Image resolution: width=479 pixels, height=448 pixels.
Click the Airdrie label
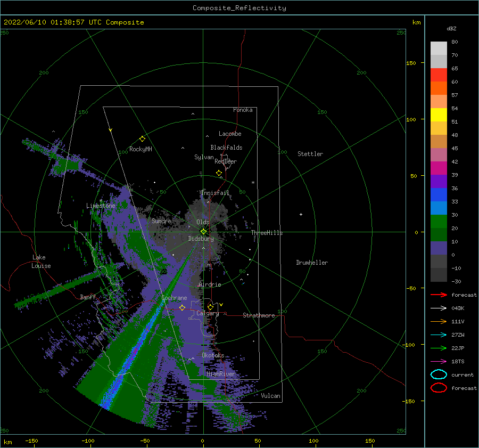(210, 284)
